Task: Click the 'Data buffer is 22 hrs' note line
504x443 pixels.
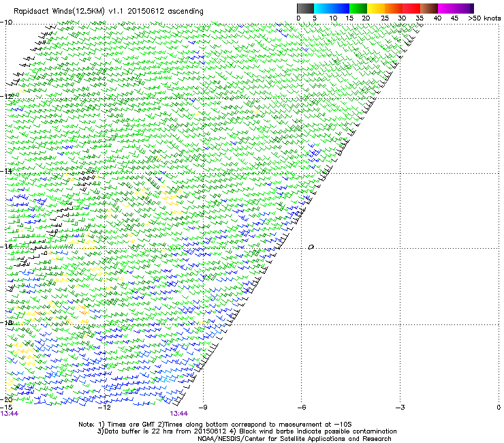Action: [247, 431]
